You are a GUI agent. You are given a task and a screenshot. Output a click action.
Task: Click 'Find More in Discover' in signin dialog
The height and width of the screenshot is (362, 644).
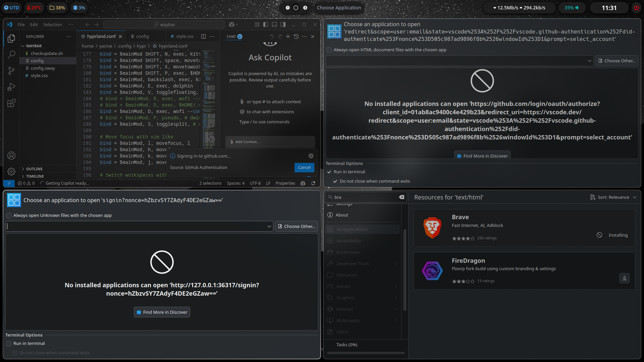(x=162, y=312)
